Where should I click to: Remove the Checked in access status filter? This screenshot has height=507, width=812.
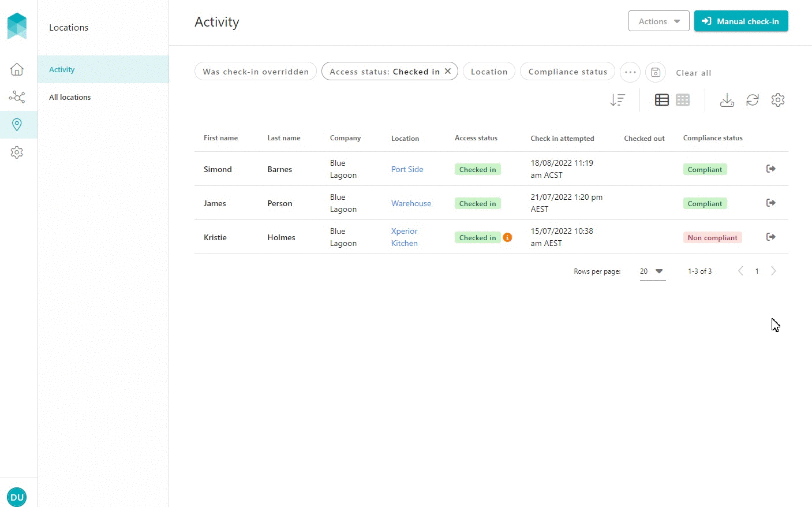click(x=448, y=72)
